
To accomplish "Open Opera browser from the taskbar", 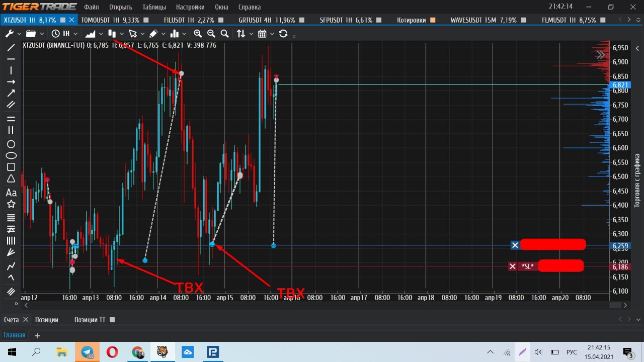I will pyautogui.click(x=112, y=352).
